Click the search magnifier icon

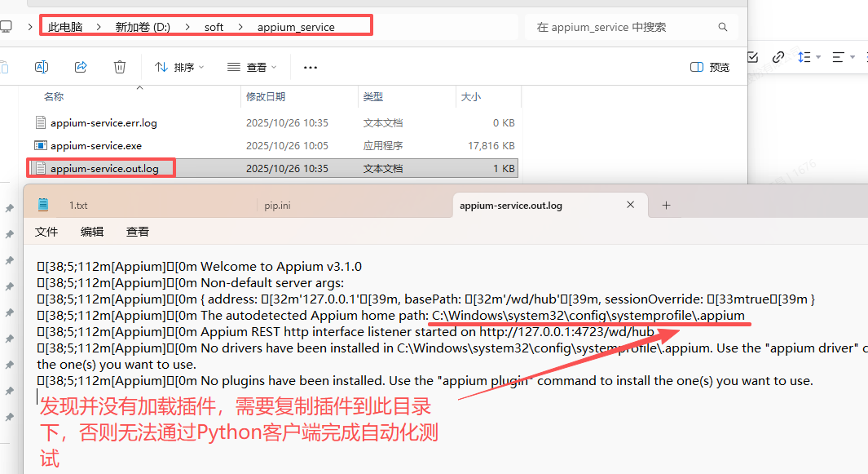(722, 27)
